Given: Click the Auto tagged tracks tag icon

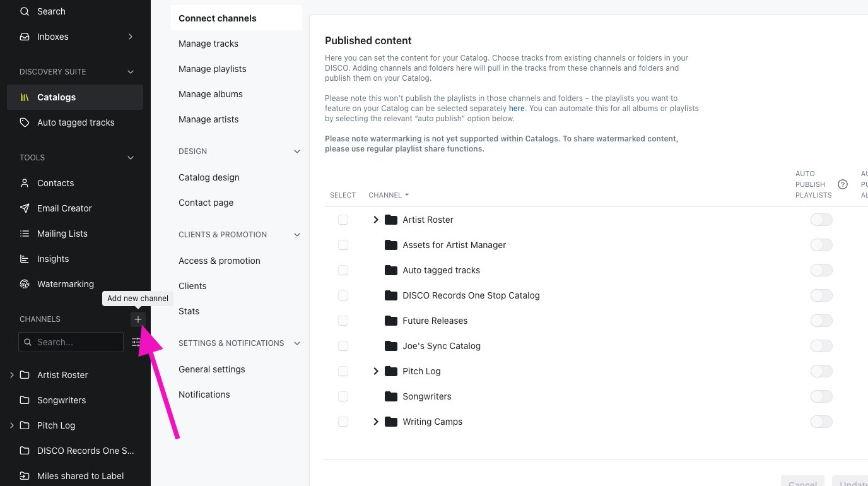Looking at the screenshot, I should click(x=25, y=122).
